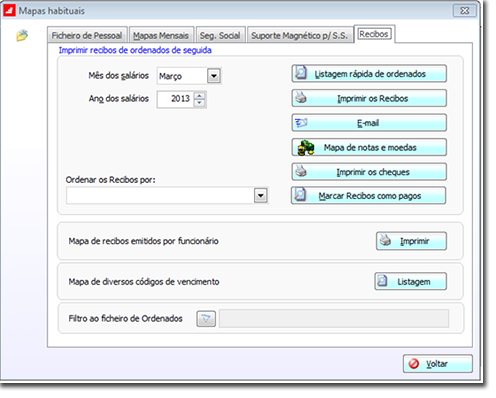
Task: Click 'Filtro ao ficheiro de Ordenados' label
Action: tap(125, 318)
